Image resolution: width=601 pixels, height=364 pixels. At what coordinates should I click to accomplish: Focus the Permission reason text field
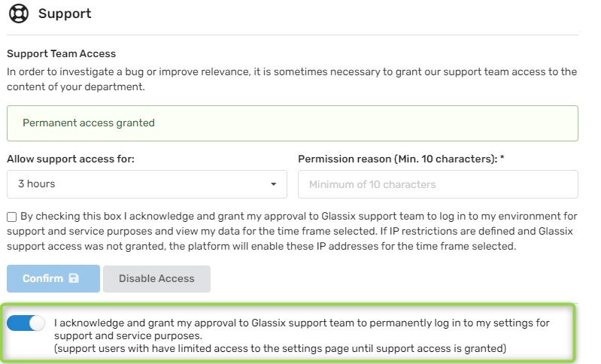click(438, 184)
